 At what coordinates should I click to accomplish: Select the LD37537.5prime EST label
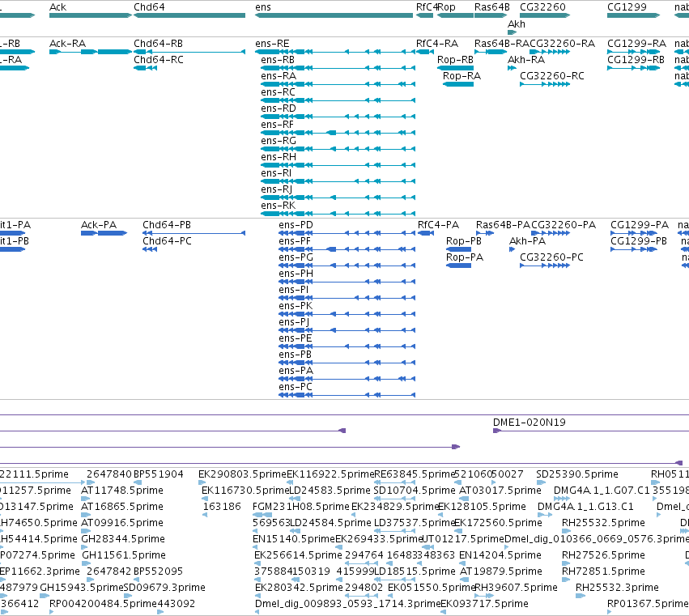click(x=415, y=523)
